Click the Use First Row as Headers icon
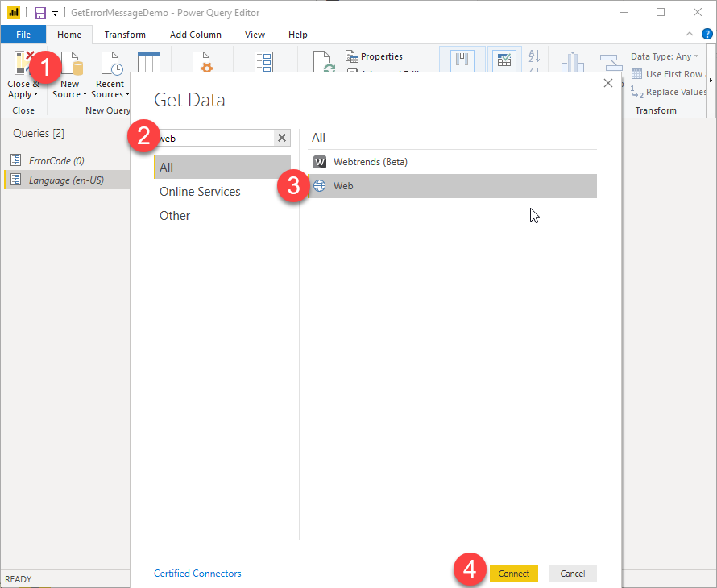The height and width of the screenshot is (588, 717). [636, 74]
